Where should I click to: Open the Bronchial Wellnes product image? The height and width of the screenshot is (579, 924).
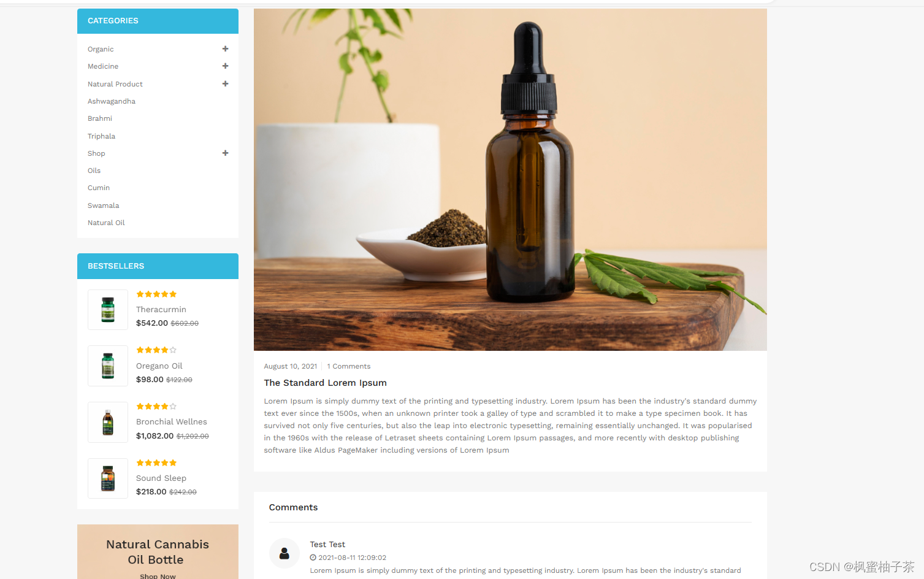[x=108, y=422]
